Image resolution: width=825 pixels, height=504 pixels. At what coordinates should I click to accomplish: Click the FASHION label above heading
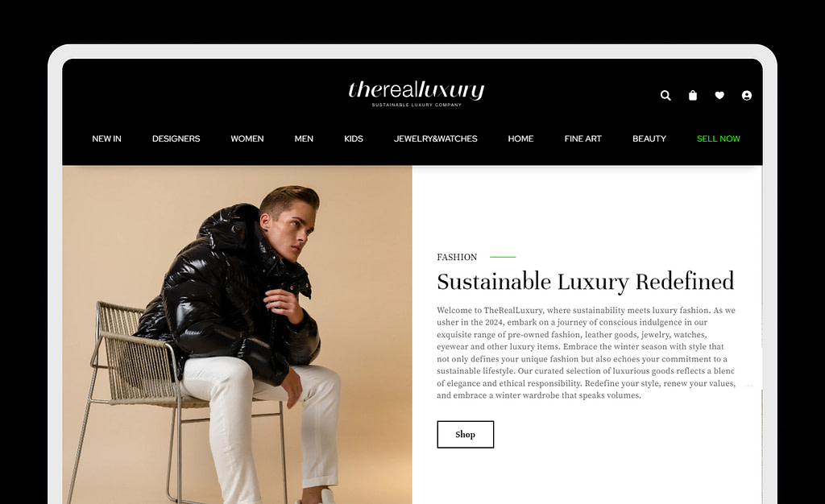[457, 257]
